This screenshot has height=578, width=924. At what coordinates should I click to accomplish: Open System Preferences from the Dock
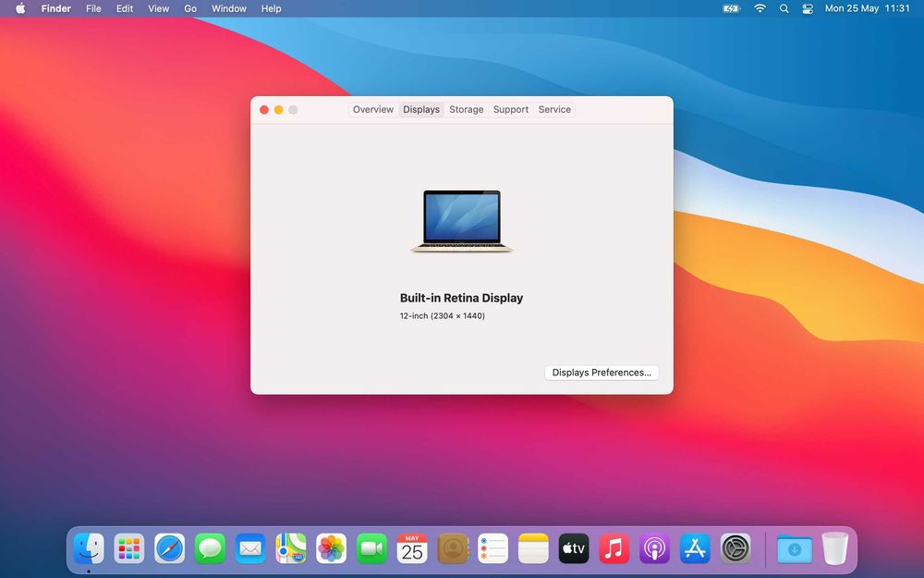click(736, 548)
